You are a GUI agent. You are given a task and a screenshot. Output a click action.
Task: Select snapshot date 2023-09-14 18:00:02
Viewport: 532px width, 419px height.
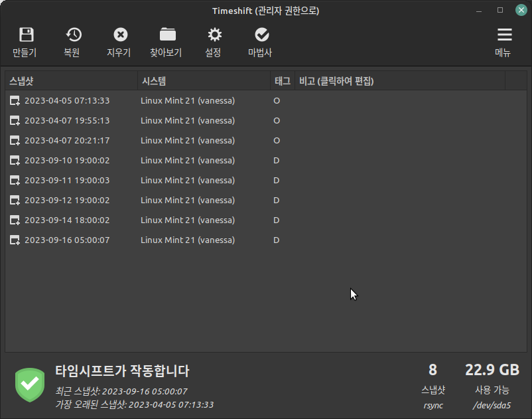coord(67,220)
